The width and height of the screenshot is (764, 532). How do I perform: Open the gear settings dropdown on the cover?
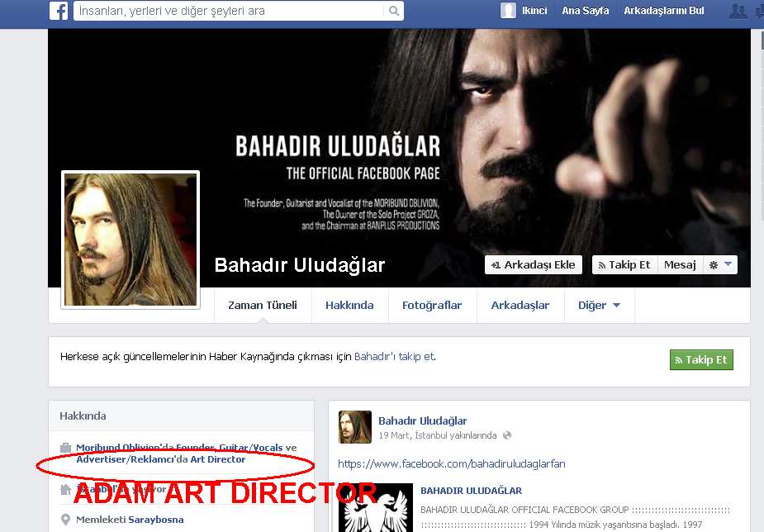(x=720, y=265)
